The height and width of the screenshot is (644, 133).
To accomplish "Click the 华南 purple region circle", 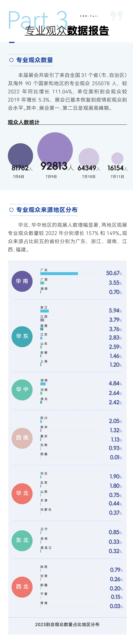I will pos(22,281).
